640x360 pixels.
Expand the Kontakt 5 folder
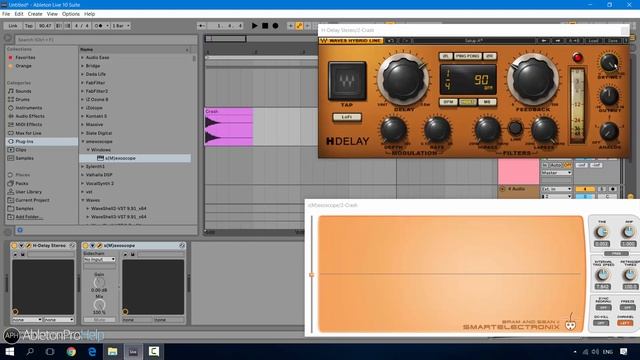[x=82, y=116]
